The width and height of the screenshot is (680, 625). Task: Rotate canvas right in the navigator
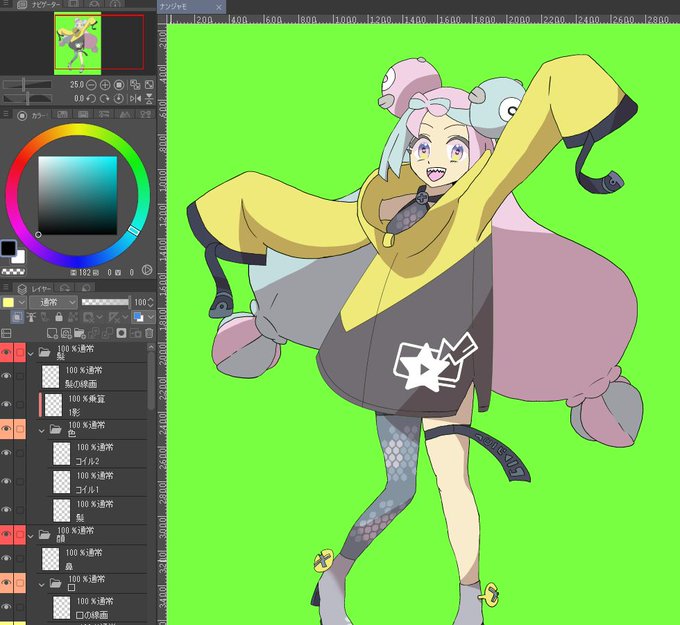(105, 99)
